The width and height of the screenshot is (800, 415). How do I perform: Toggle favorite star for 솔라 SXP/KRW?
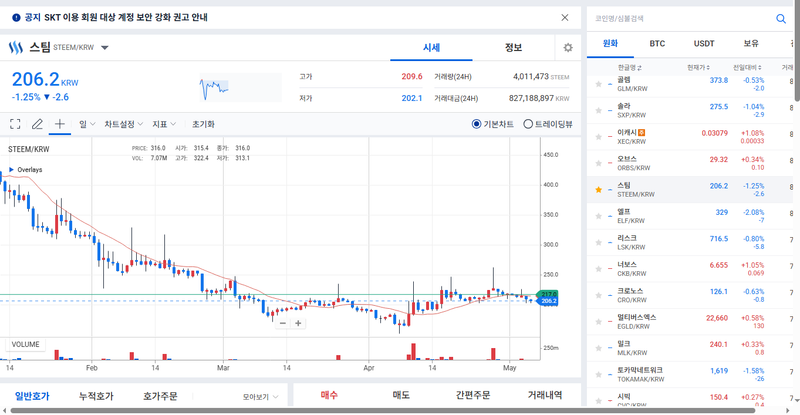pyautogui.click(x=598, y=110)
